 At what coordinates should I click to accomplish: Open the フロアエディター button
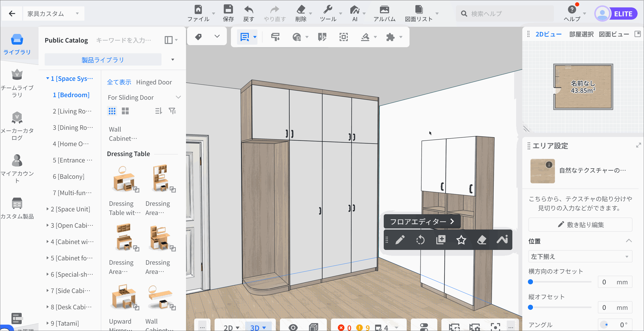[422, 222]
